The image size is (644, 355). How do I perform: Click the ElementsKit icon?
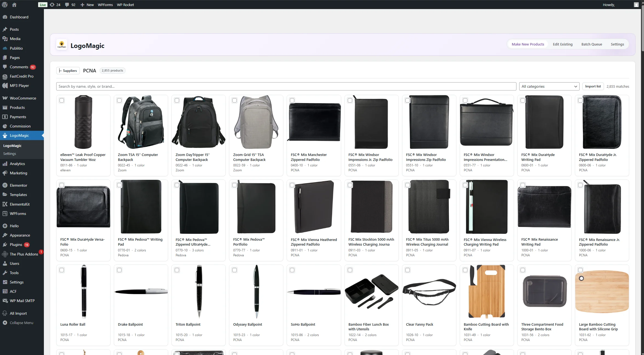point(5,204)
